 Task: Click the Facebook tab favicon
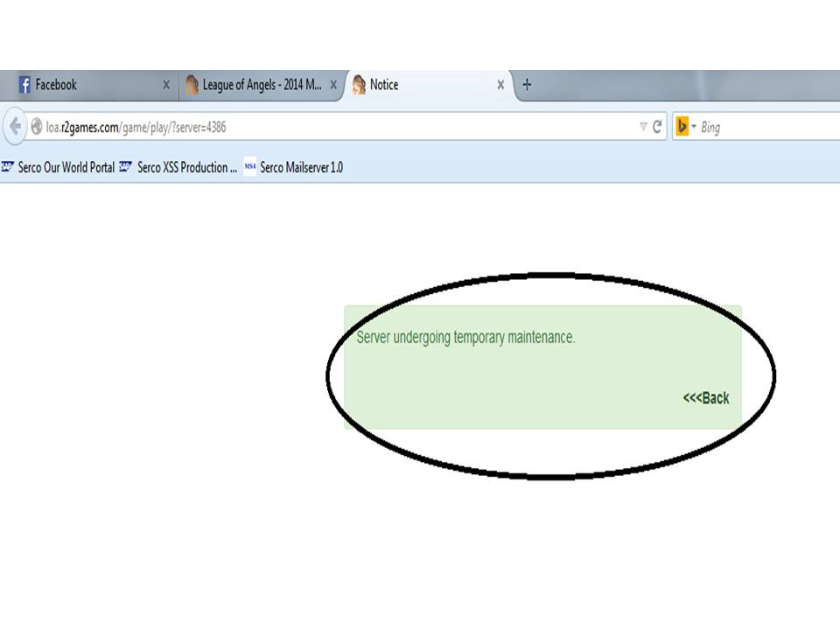pyautogui.click(x=24, y=85)
